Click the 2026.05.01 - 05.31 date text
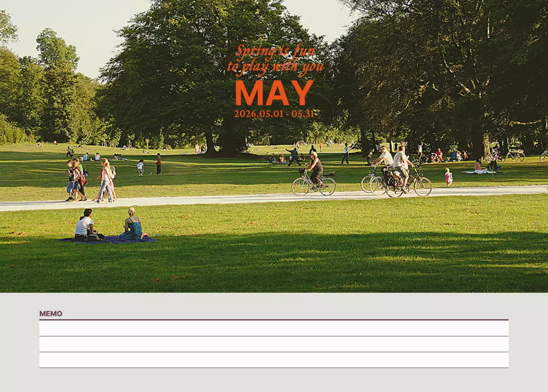This screenshot has width=548, height=392. pos(274,114)
